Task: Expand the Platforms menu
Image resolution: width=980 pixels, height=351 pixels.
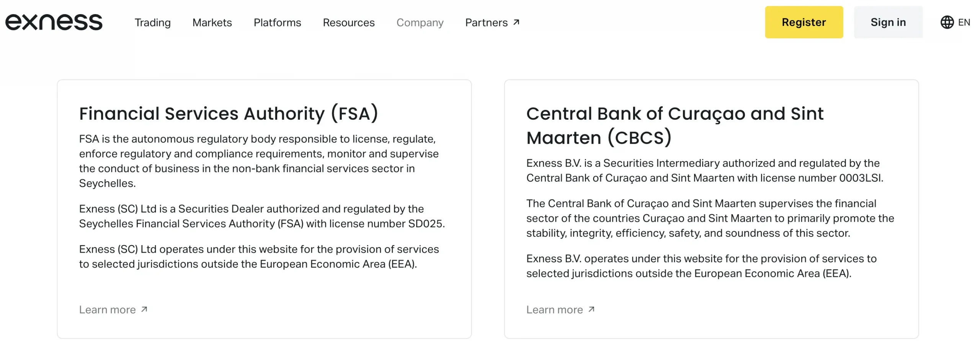Action: pos(277,23)
